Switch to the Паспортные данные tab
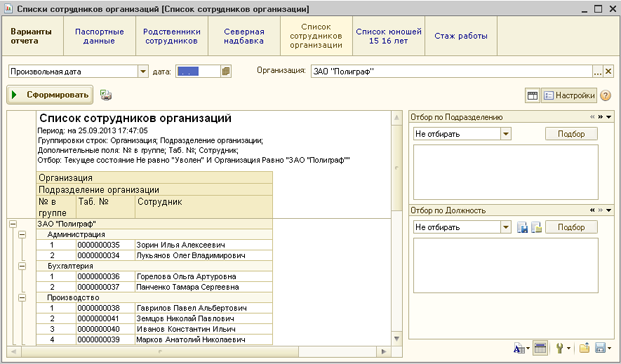The image size is (621, 364). point(99,36)
